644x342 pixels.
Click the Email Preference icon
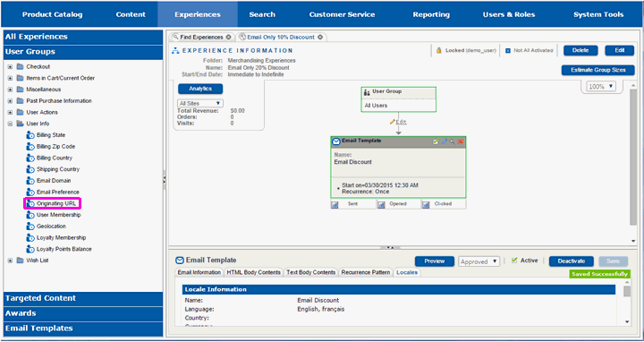click(30, 192)
